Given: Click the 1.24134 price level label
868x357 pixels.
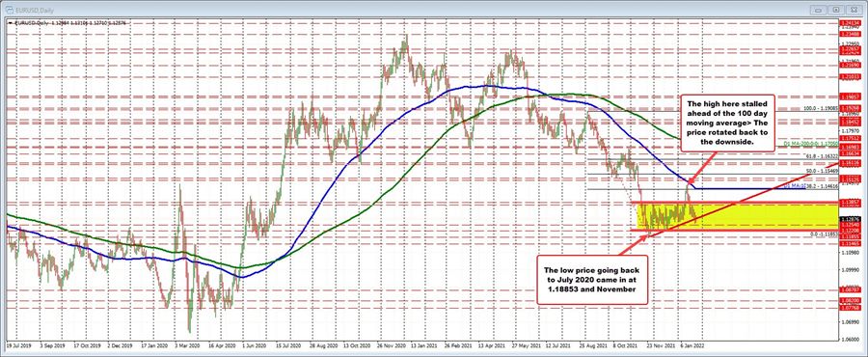Looking at the screenshot, I should click(850, 23).
